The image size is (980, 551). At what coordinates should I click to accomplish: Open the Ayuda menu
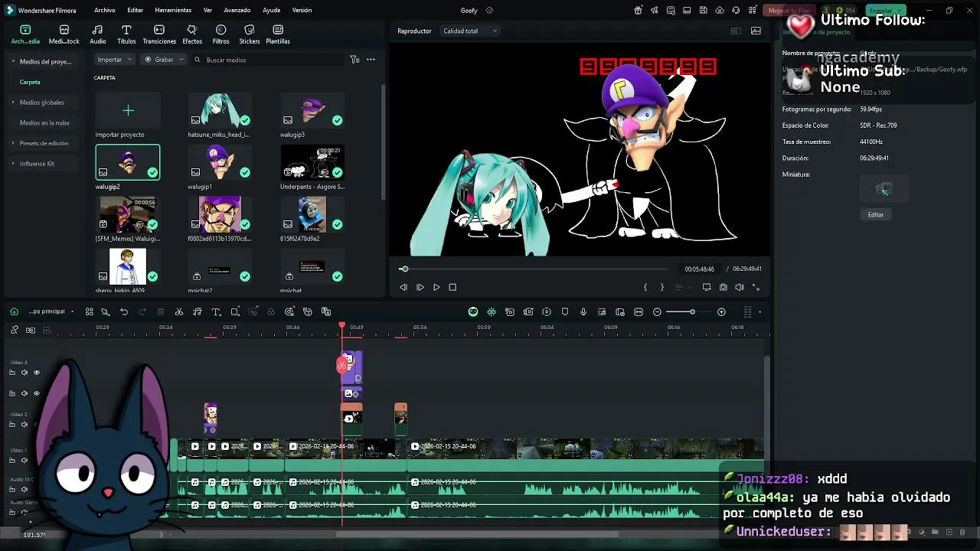(x=271, y=10)
